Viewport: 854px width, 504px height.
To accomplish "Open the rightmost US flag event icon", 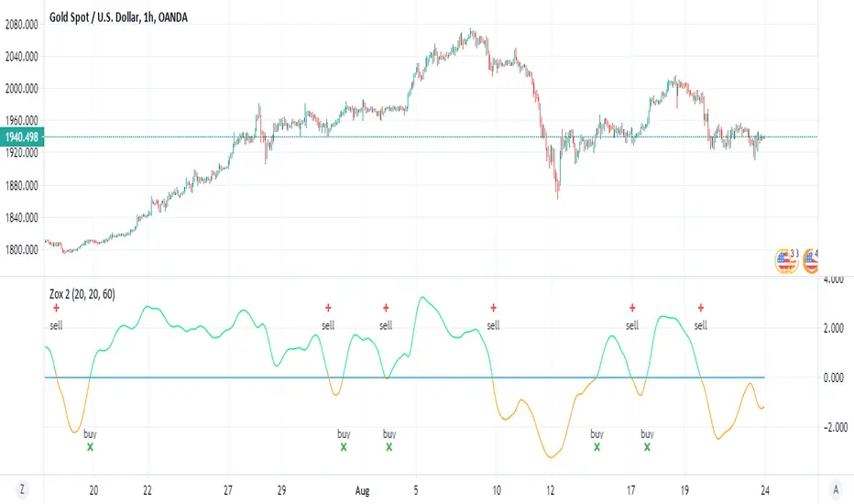I will click(x=813, y=260).
